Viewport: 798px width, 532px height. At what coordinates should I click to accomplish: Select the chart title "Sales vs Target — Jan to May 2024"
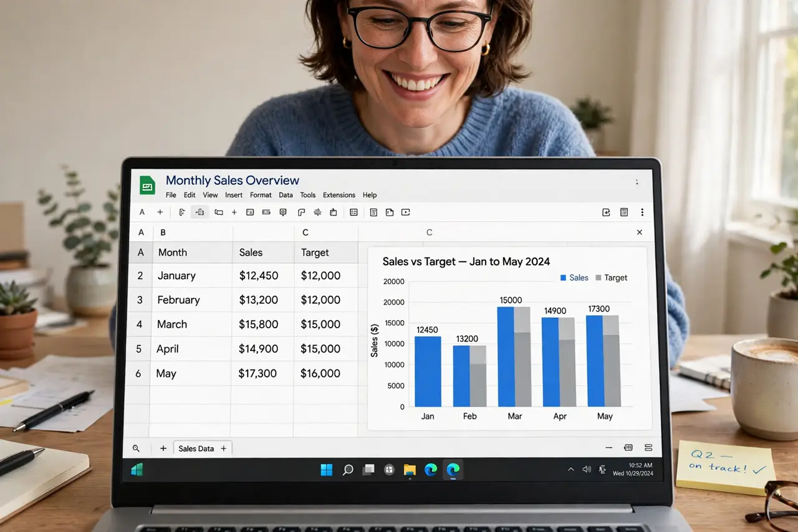(x=466, y=262)
